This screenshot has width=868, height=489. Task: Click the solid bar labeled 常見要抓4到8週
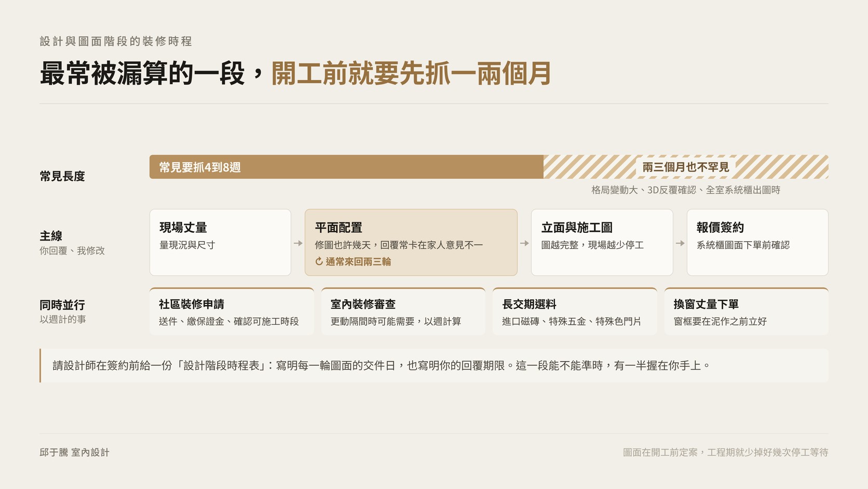[x=346, y=167]
